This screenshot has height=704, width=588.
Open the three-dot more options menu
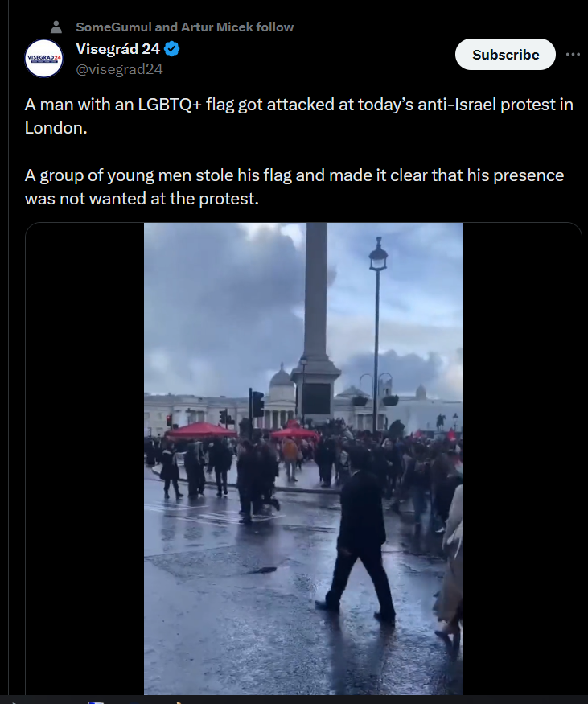[573, 55]
